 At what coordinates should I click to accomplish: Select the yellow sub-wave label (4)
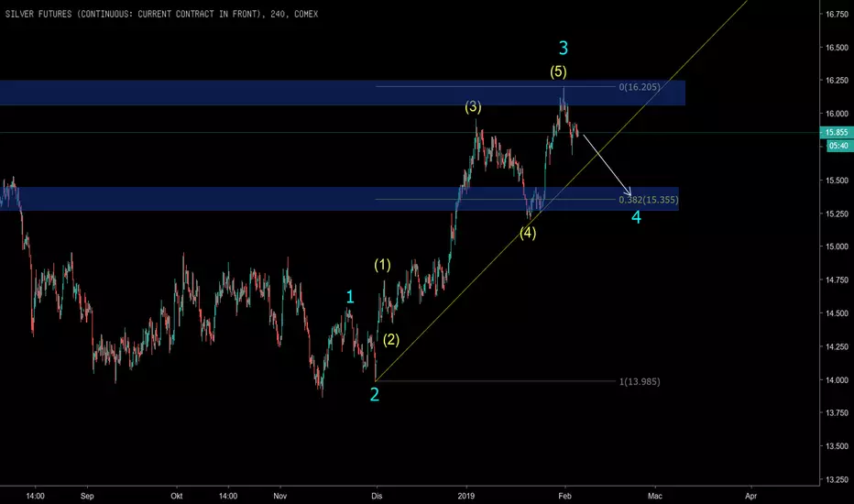527,233
